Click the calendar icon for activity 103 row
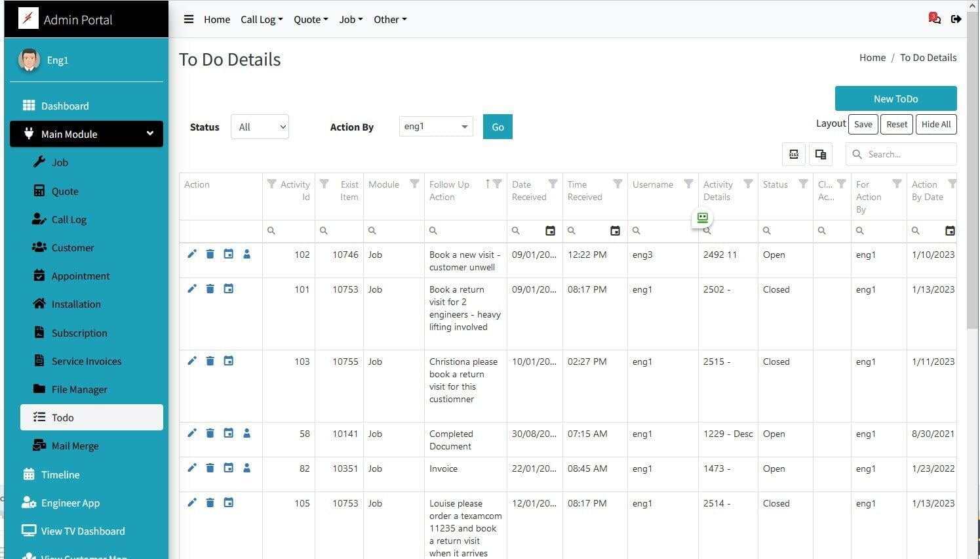 228,361
